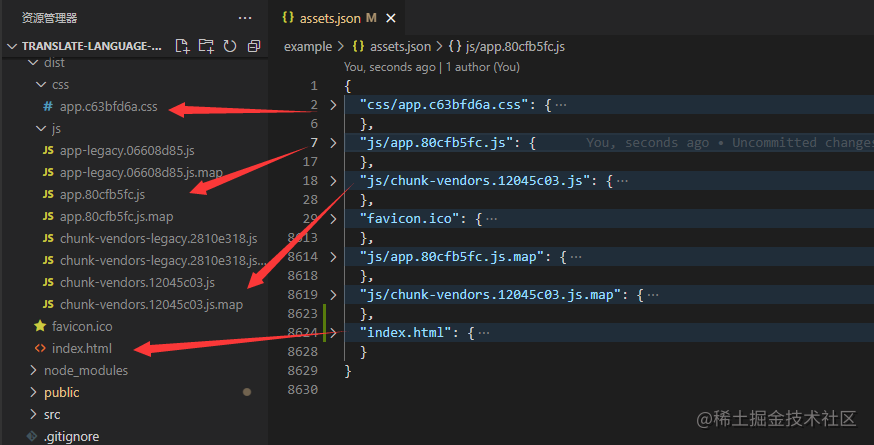The height and width of the screenshot is (445, 874).
Task: Click the example breadcrumb segment
Action: (x=308, y=47)
